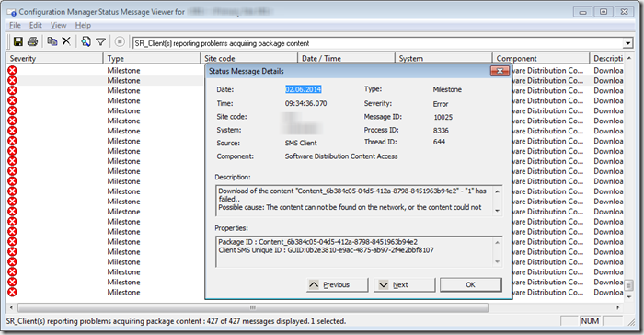644x335 pixels.
Task: Click the '427 of 427 messages displayed' status text
Action: click(257, 321)
